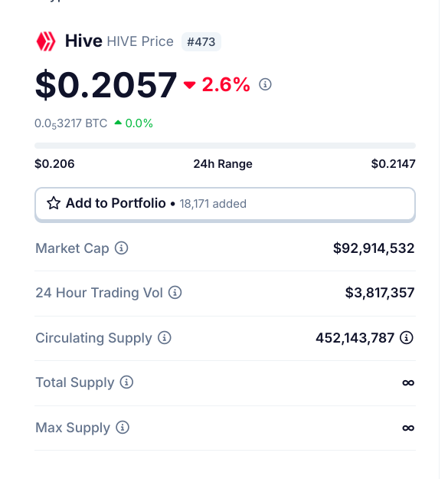
Task: Open Total Supply info icon
Action: (126, 382)
